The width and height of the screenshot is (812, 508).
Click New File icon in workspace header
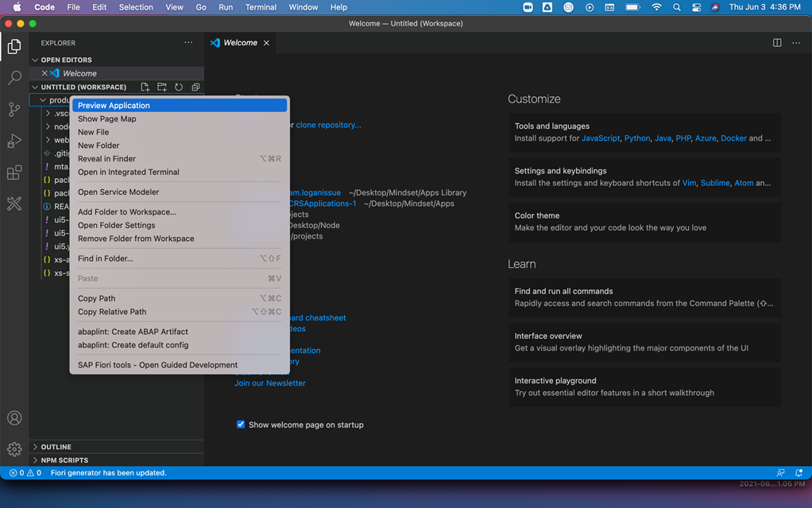tap(145, 87)
